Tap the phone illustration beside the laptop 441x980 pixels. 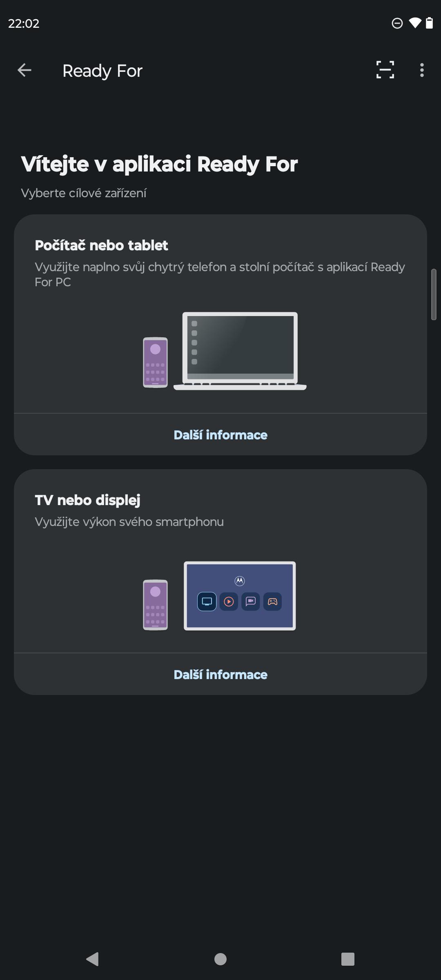tap(155, 362)
